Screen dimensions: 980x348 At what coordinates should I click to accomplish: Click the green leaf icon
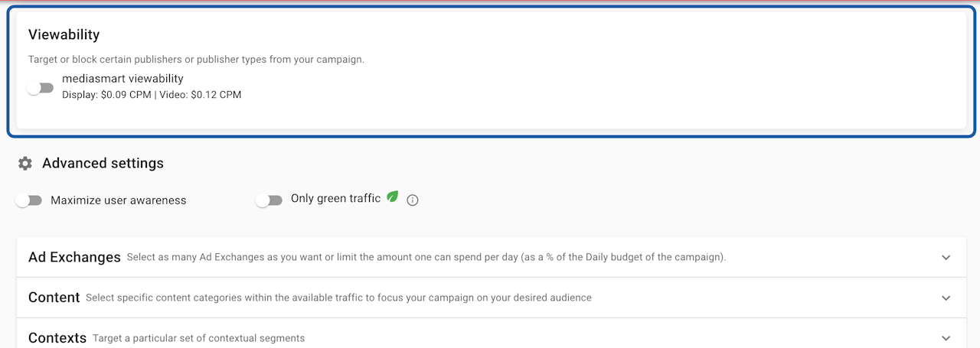click(393, 197)
